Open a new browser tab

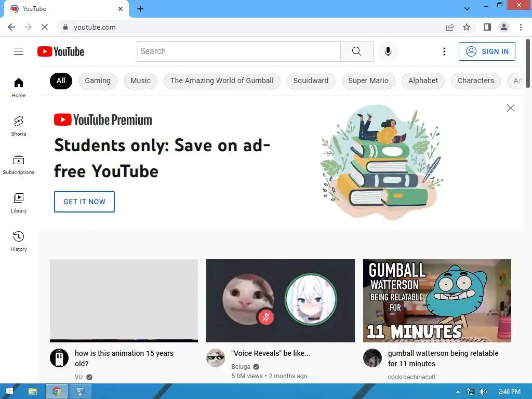[x=140, y=9]
